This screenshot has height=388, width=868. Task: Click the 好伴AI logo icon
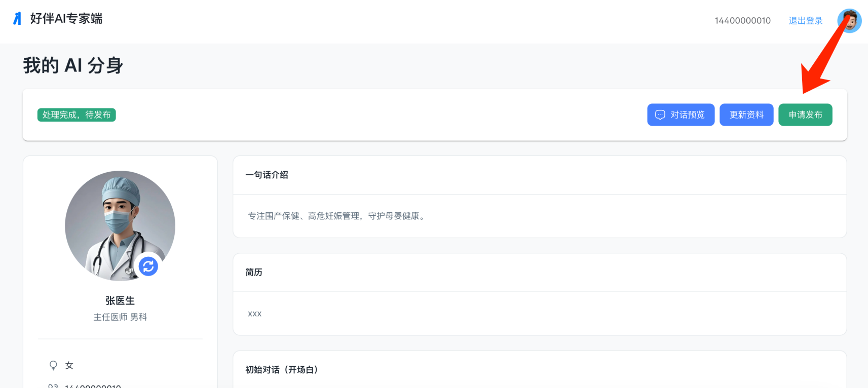point(17,19)
